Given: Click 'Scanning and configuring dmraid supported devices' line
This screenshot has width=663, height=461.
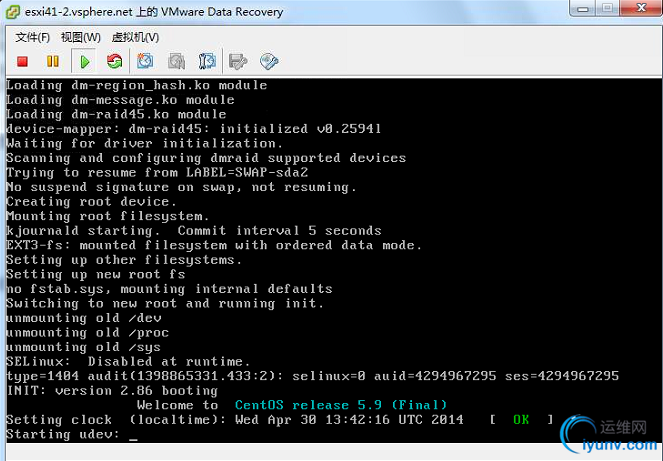Looking at the screenshot, I should coord(206,158).
